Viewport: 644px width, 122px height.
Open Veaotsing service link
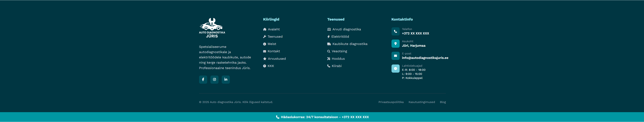tap(337, 51)
